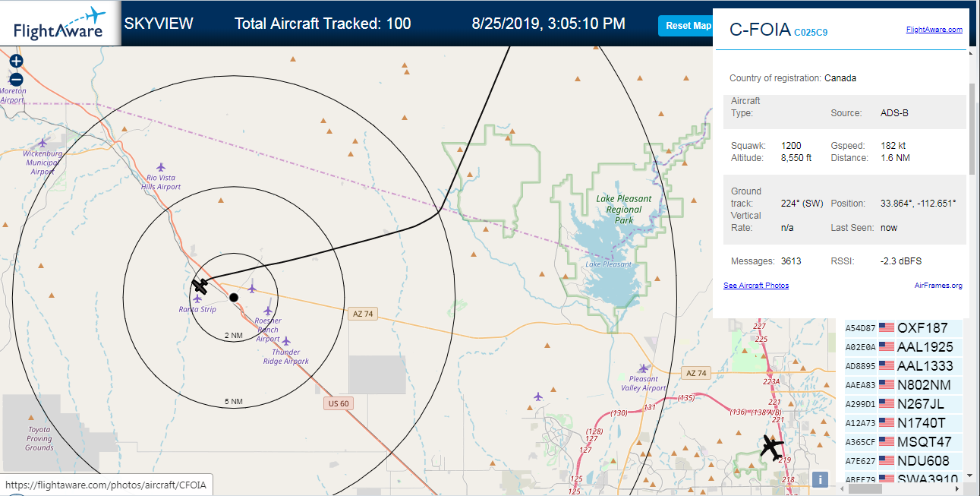This screenshot has height=496, width=980.
Task: Click the US 60 highway shield
Action: tap(339, 403)
